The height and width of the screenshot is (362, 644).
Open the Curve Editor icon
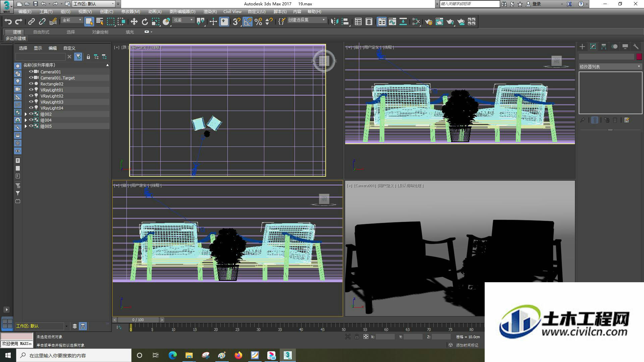[392, 22]
